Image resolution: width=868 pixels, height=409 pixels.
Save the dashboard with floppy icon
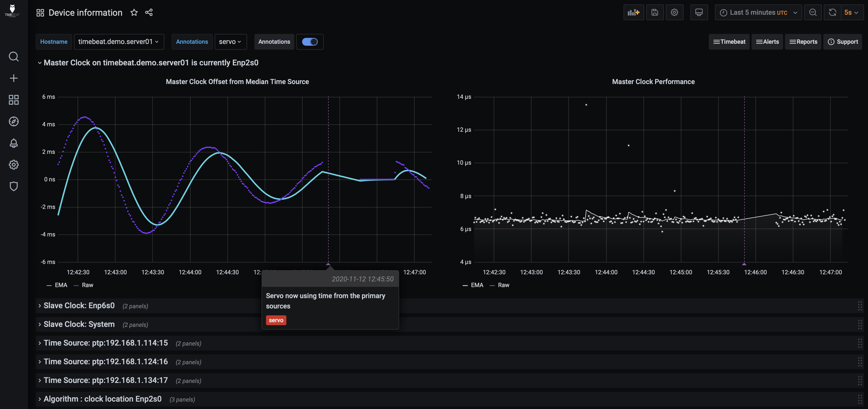[655, 13]
